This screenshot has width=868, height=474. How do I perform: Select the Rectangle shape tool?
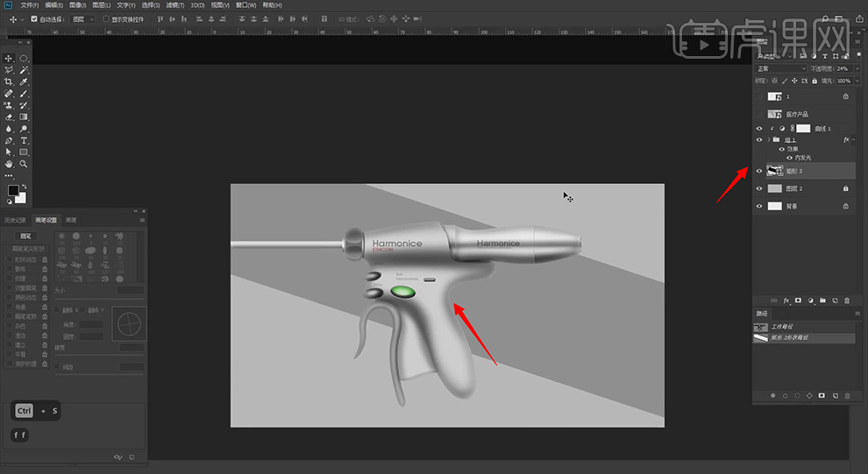[x=24, y=152]
